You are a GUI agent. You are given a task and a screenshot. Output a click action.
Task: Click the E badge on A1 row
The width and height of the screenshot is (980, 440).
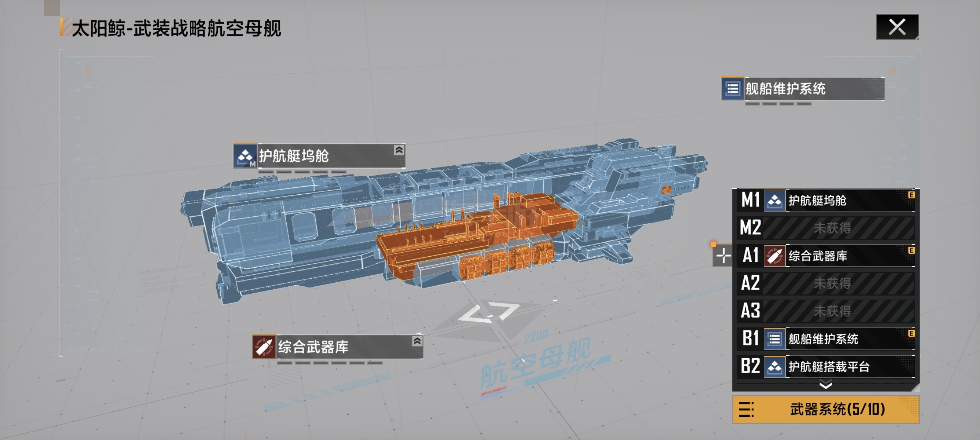[911, 250]
